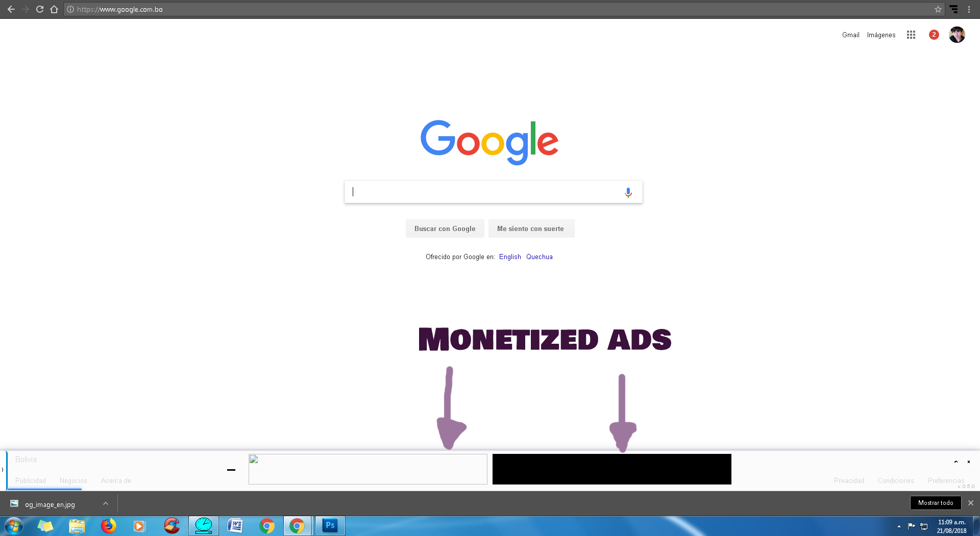Open the Preferencias footer link

[946, 480]
